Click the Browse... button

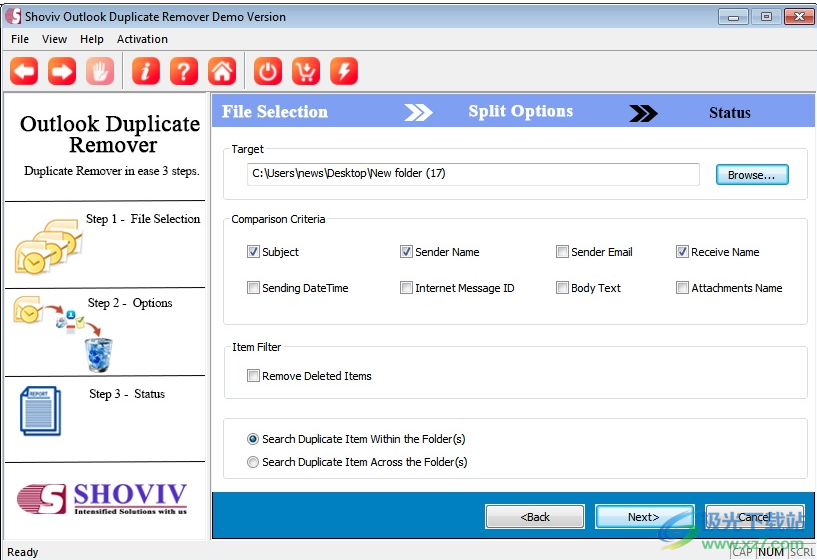pos(752,175)
